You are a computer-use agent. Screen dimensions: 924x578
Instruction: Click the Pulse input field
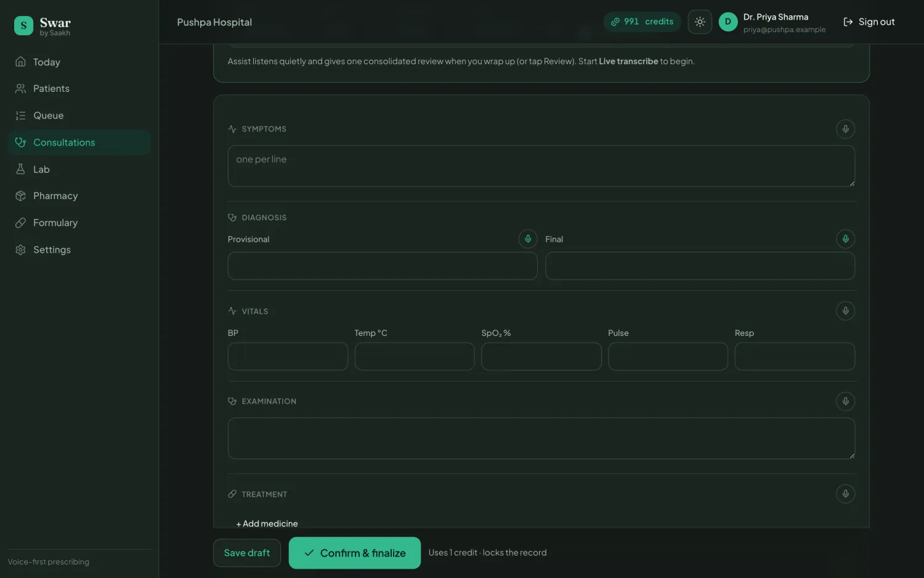coord(668,356)
